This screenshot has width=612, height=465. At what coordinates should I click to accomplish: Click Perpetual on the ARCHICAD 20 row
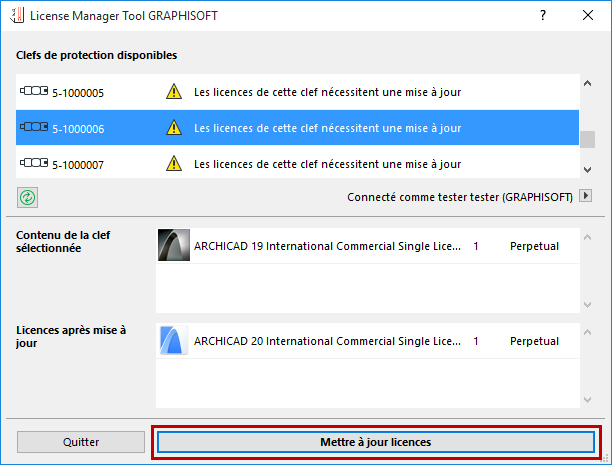point(534,341)
